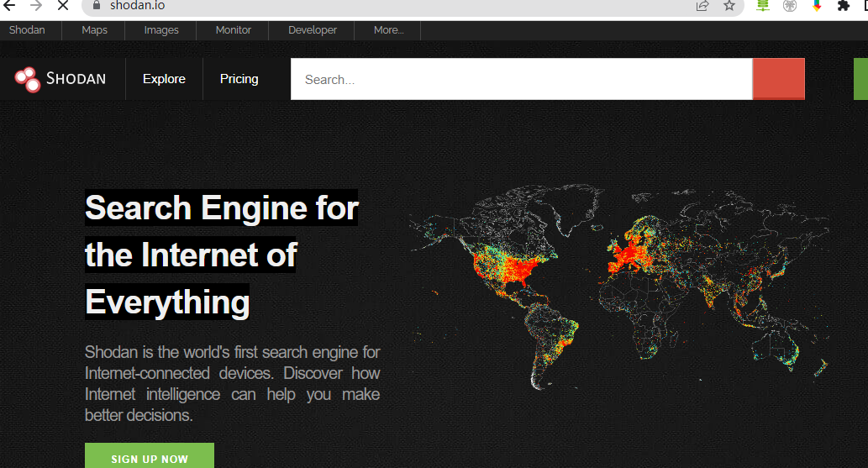
Task: Click the paragraph starting 'Shodan is the world's'
Action: (x=232, y=383)
